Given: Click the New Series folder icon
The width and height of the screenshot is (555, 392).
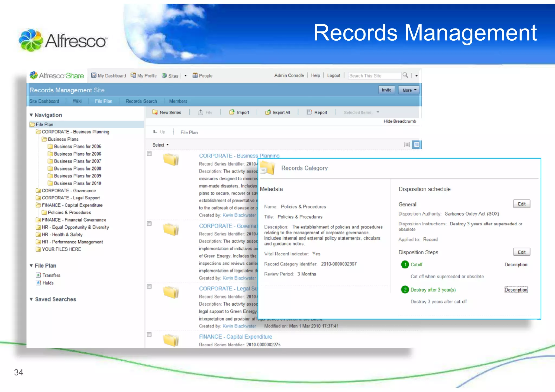Looking at the screenshot, I should pos(155,112).
